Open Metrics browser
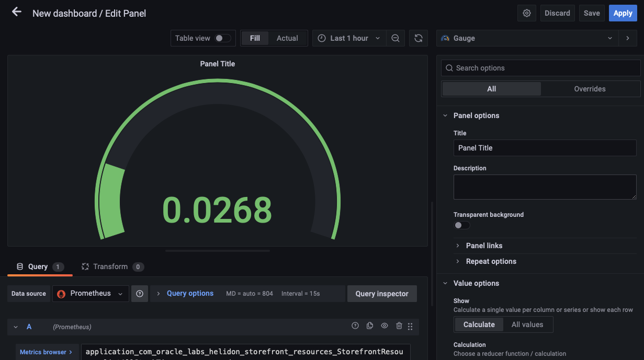The width and height of the screenshot is (644, 360). pos(47,352)
